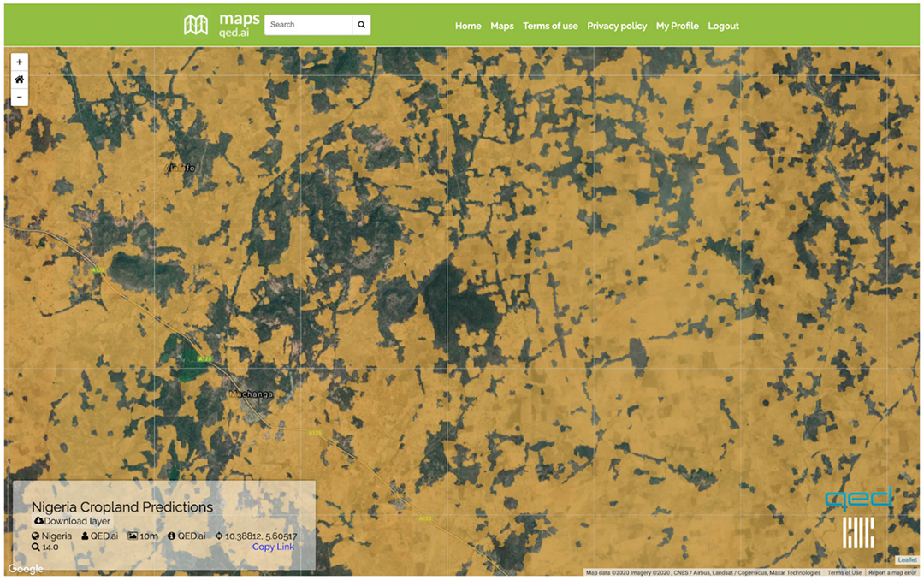Screen dimensions: 924x580
Task: Open the Maps menu item
Action: [x=502, y=26]
